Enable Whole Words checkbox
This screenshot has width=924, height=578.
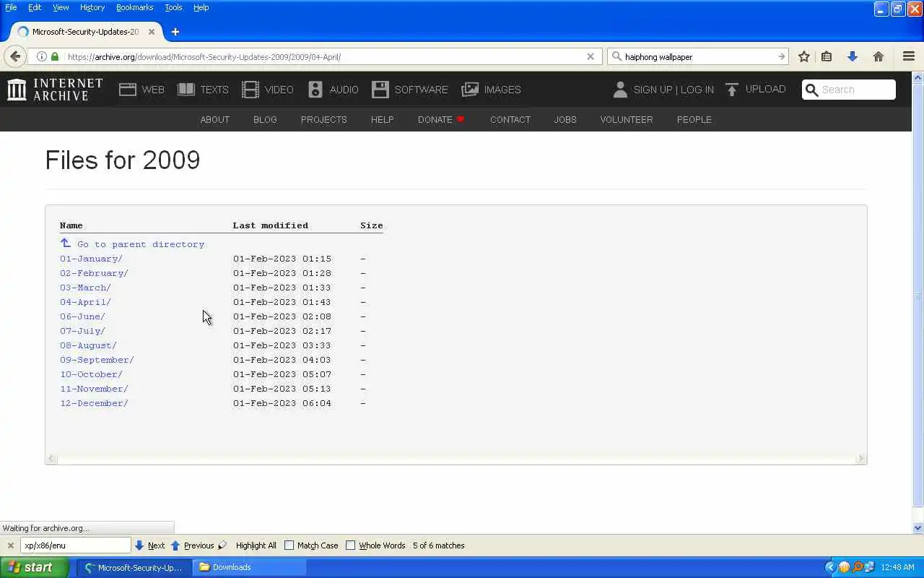(351, 545)
